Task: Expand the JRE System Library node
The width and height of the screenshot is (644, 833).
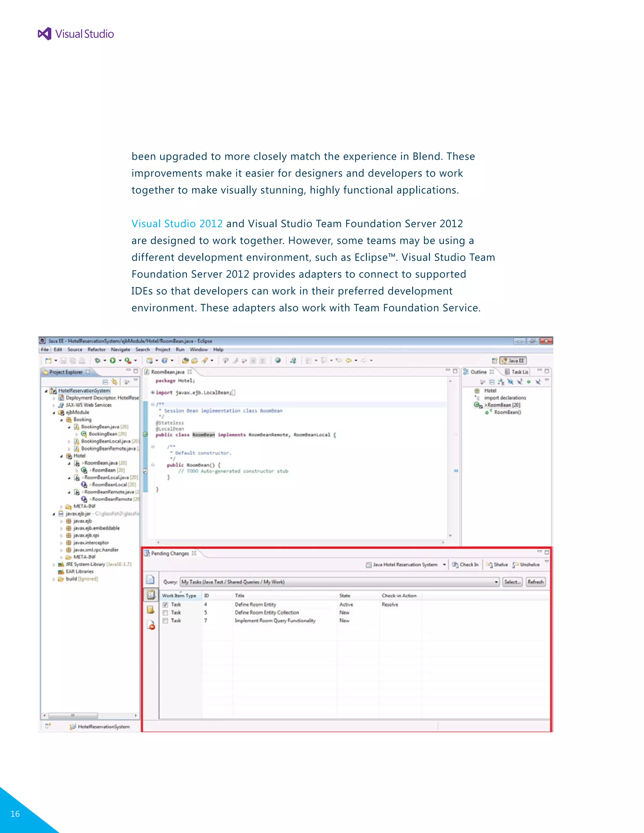Action: (54, 565)
